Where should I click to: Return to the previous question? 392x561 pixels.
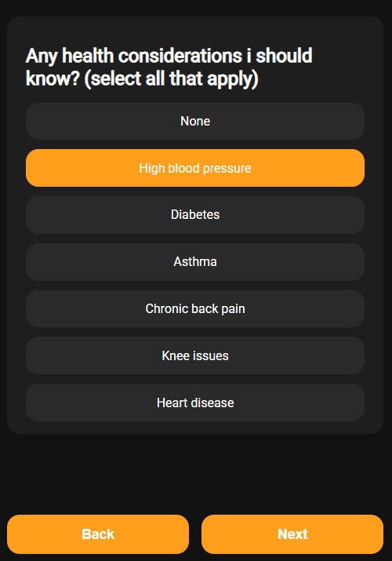98,534
